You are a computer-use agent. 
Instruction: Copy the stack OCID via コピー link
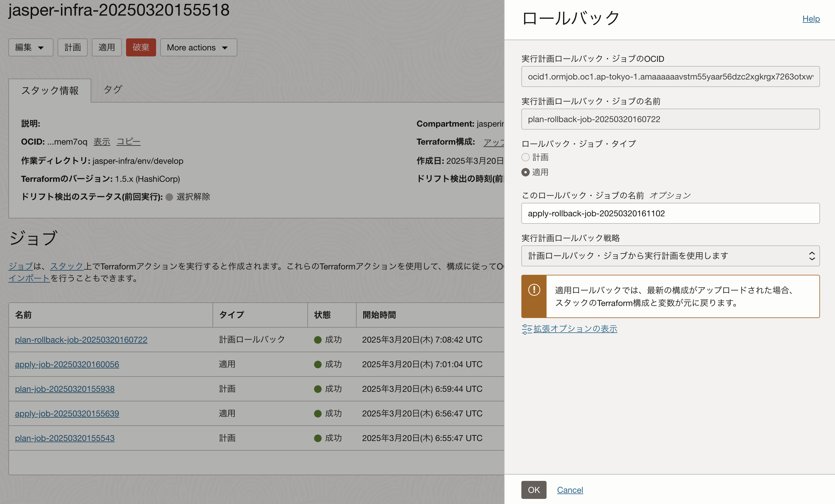point(128,142)
